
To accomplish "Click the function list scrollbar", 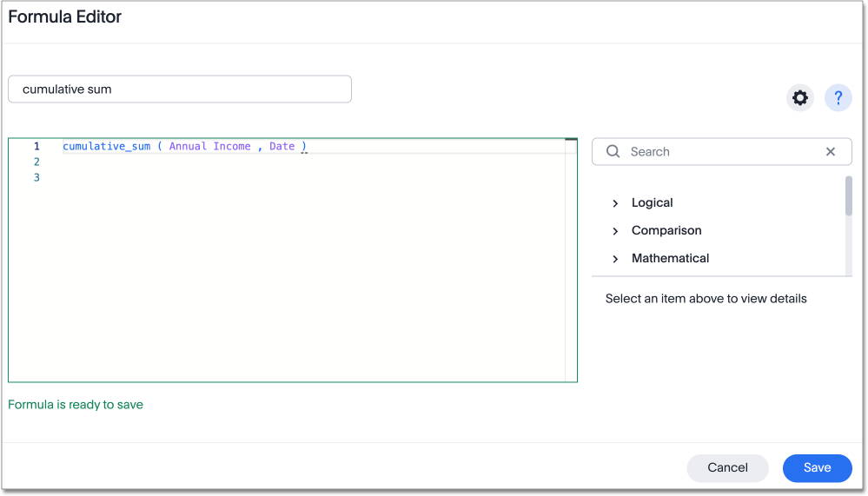I will 848,195.
